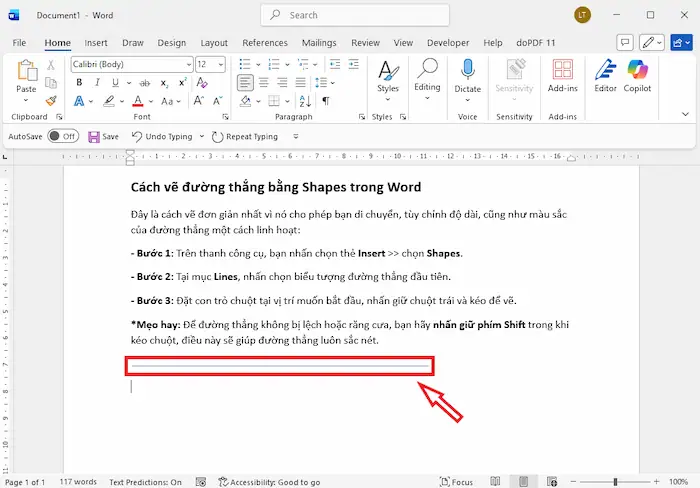Open the References tab
The height and width of the screenshot is (488, 700).
pos(265,43)
